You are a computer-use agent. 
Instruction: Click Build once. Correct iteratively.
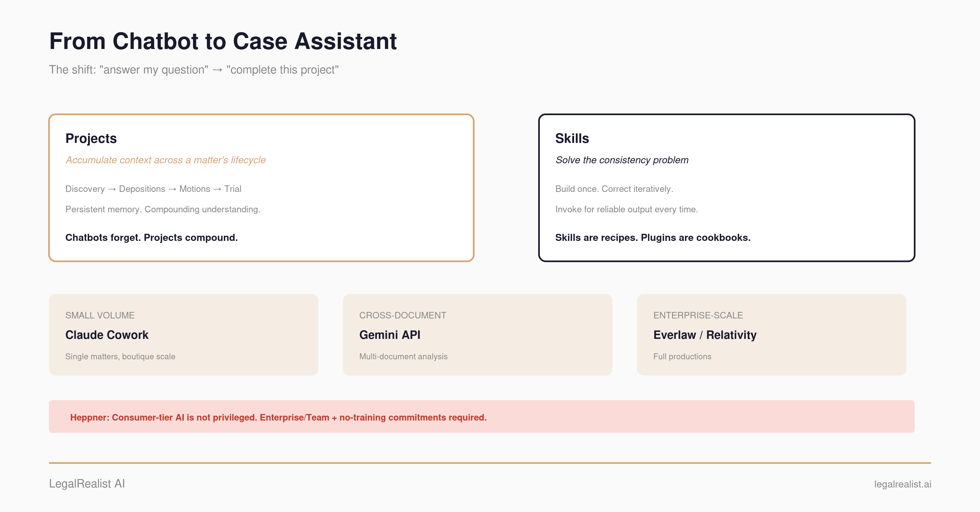[614, 189]
